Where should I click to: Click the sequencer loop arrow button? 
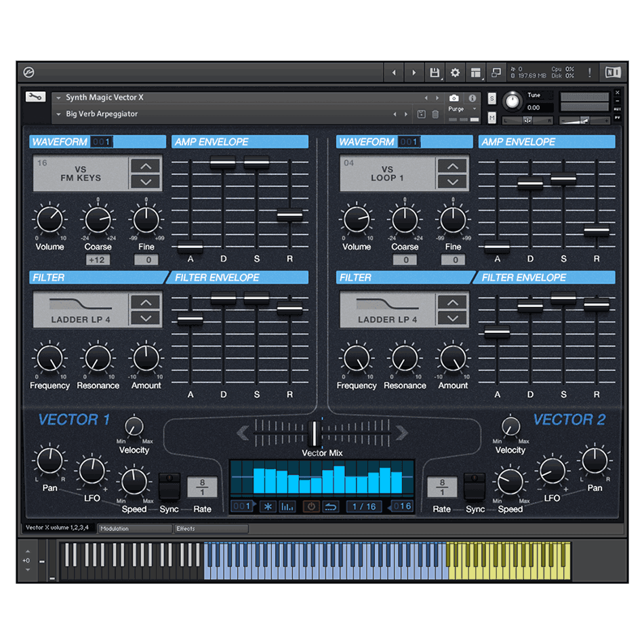331,506
